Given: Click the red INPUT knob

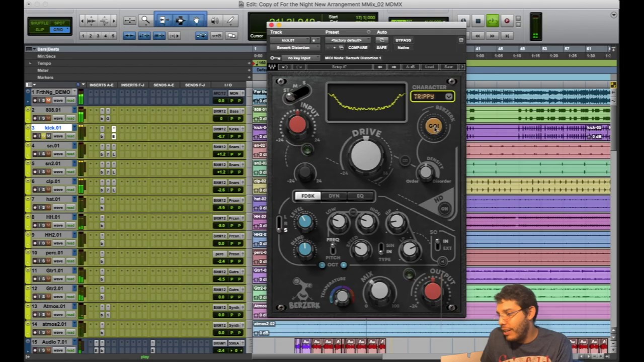Looking at the screenshot, I should pos(297,124).
